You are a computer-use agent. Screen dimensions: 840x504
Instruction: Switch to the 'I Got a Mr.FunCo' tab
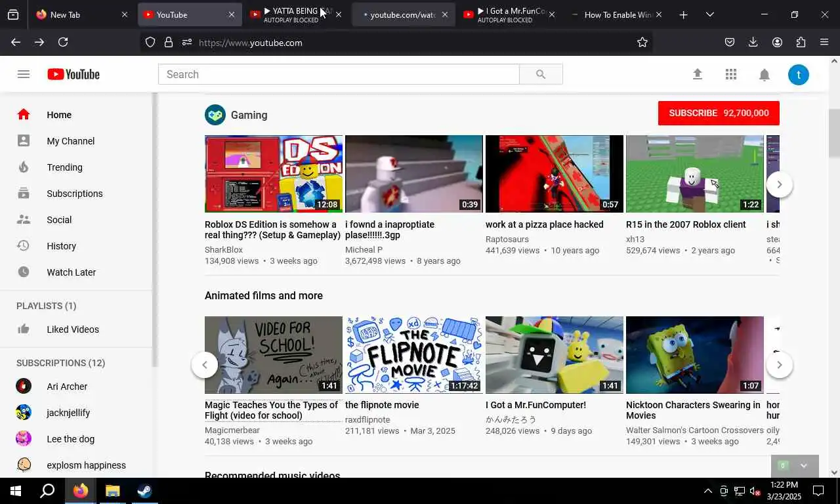click(510, 14)
